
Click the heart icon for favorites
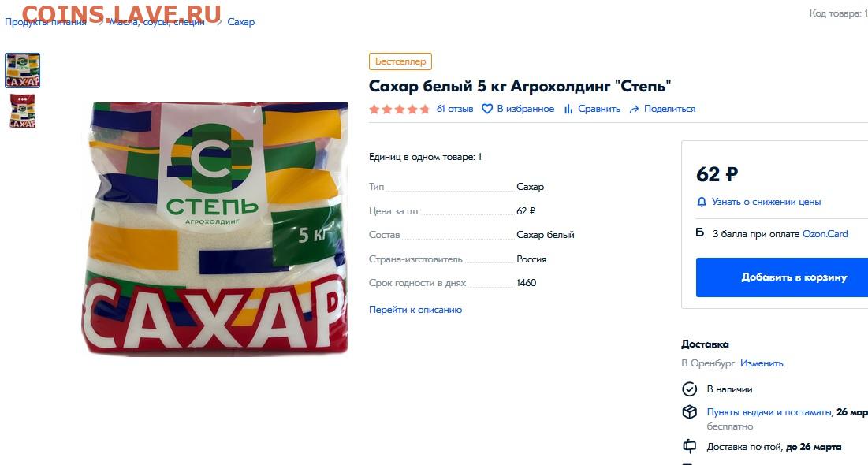click(x=486, y=109)
